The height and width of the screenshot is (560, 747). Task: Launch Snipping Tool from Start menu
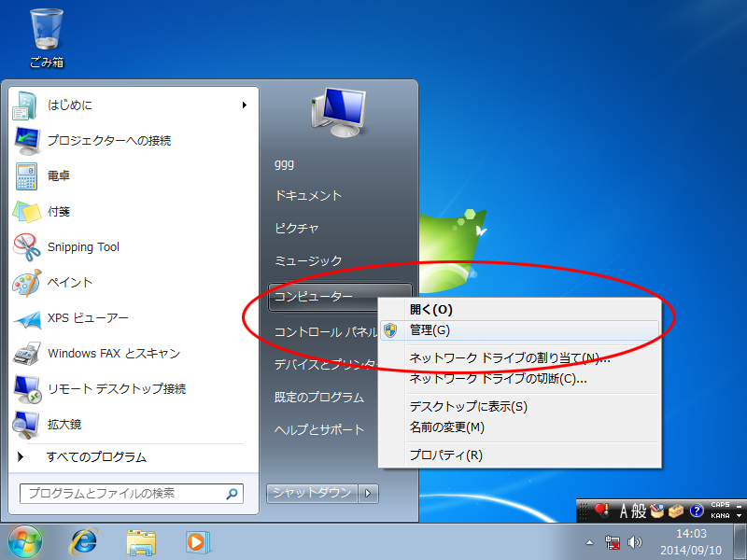coord(83,247)
